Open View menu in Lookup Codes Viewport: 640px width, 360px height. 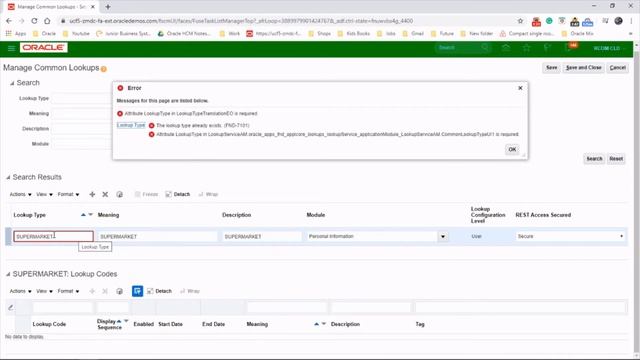[44, 291]
